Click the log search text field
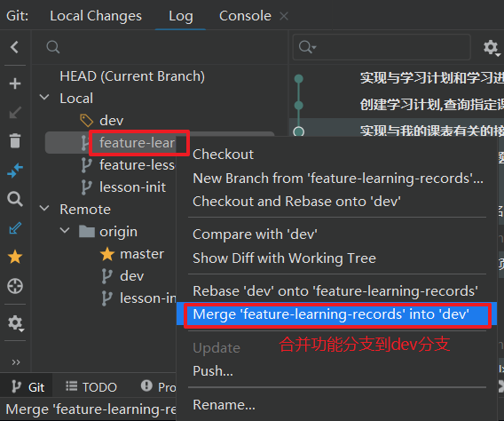Viewport: 504px width, 421px height. [x=382, y=47]
